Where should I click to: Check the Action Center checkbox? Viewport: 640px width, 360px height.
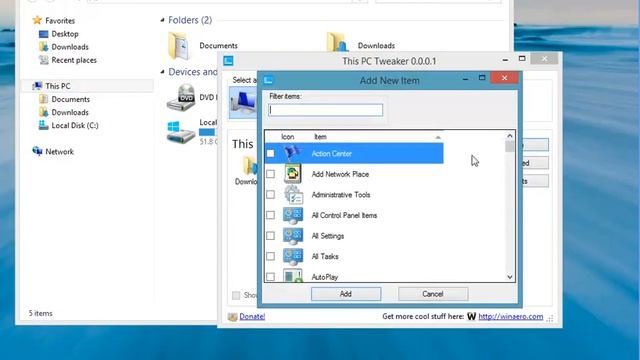tap(270, 153)
